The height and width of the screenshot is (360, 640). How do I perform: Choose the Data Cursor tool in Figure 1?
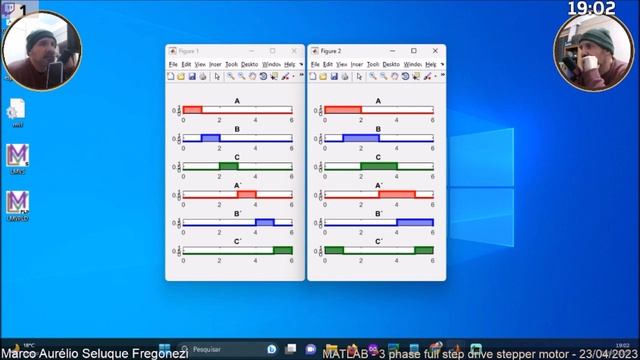click(274, 76)
